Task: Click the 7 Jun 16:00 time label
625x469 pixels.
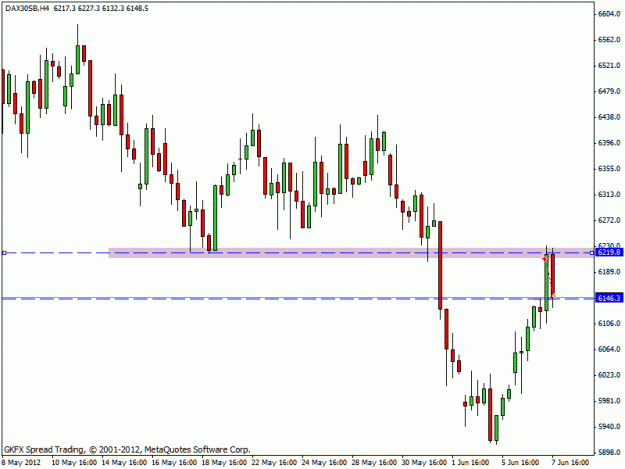Action: [570, 462]
